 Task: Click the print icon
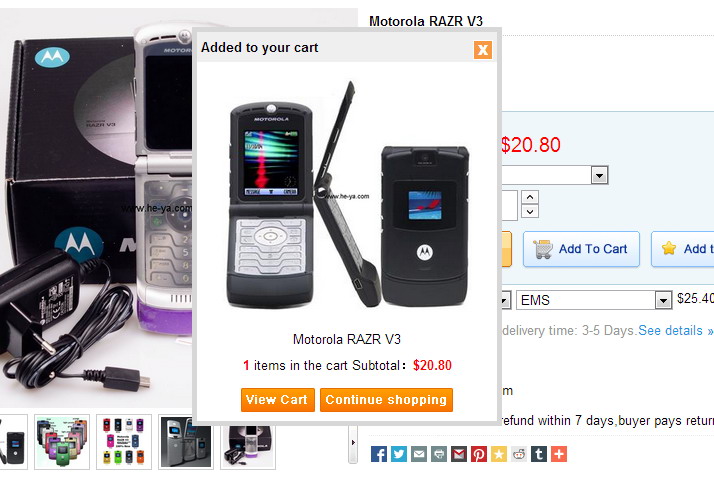pos(439,454)
